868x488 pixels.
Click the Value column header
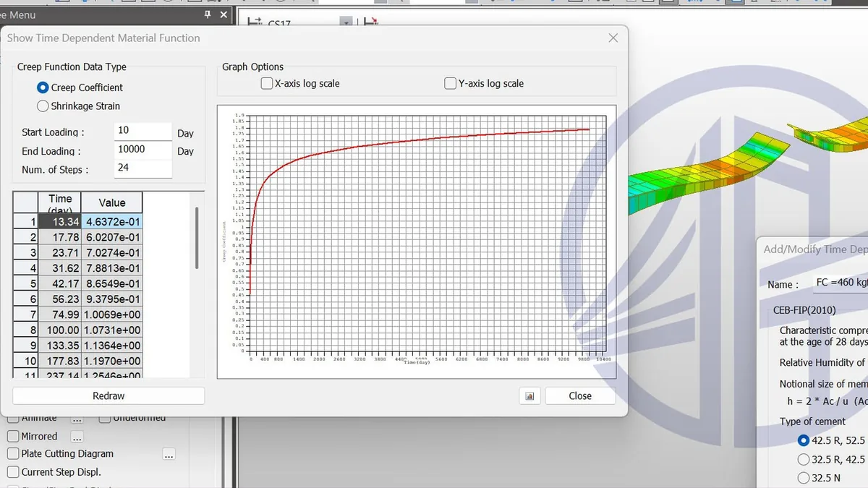click(x=112, y=202)
